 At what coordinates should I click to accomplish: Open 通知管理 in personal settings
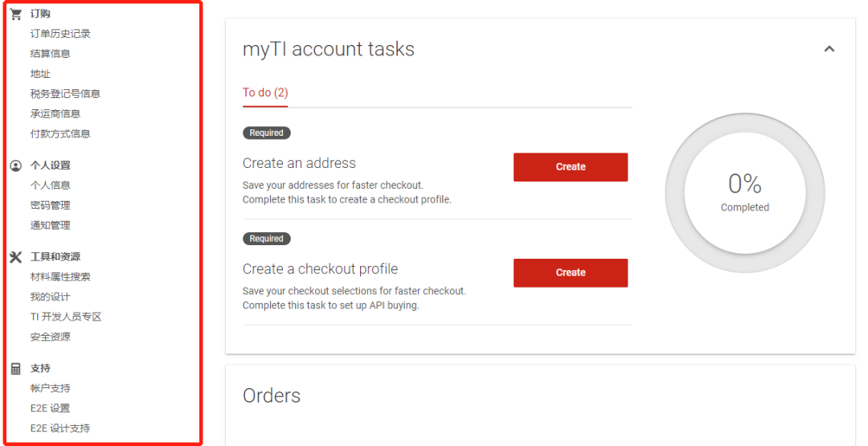(x=51, y=225)
